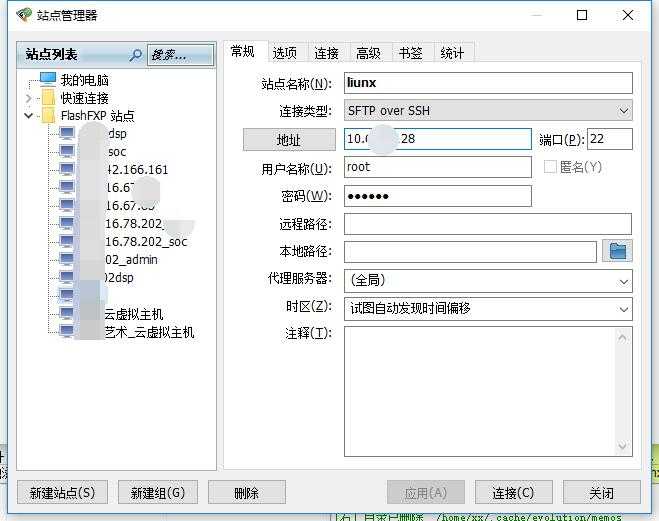Click the 新建站点(S) button

(62, 492)
